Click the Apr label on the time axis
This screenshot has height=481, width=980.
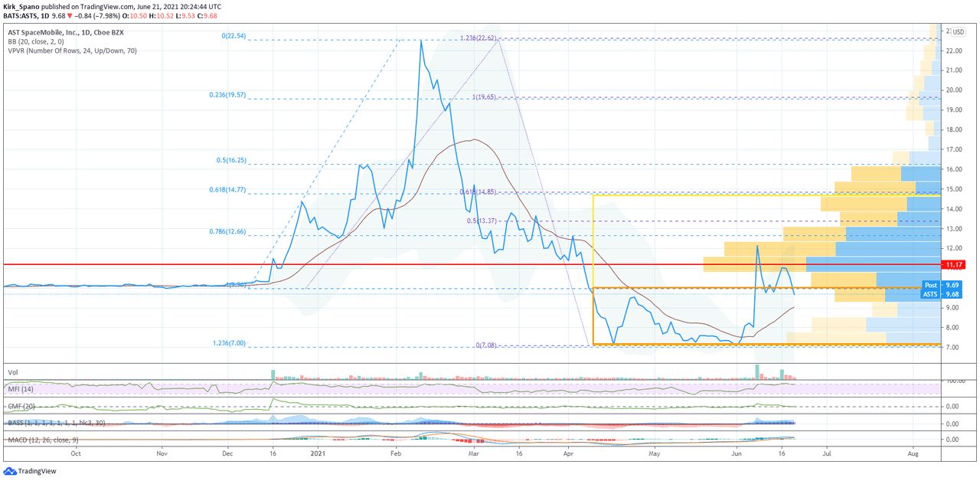coord(567,453)
